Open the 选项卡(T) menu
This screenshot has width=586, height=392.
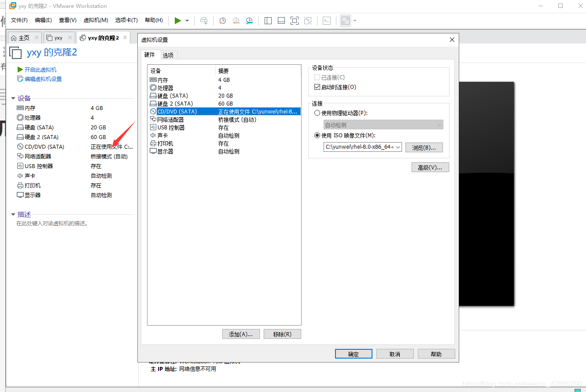tap(126, 20)
